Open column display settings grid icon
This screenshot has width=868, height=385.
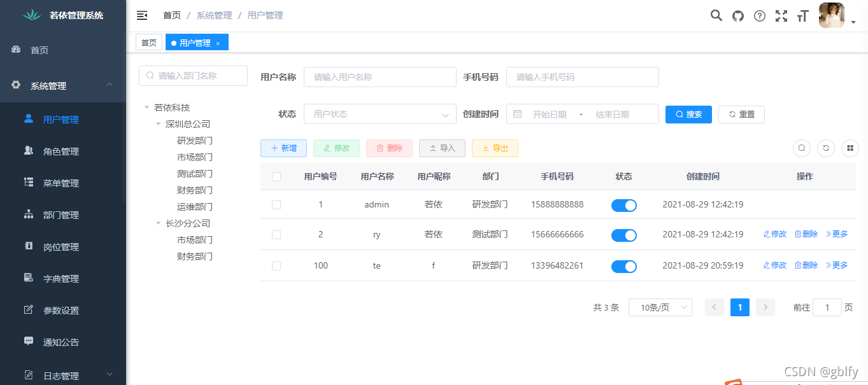coord(850,148)
